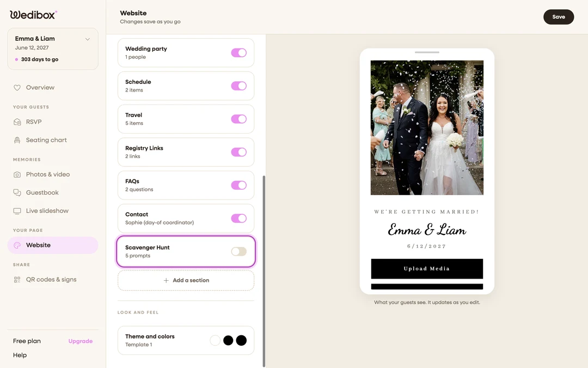Click the '303 days to go' text
This screenshot has height=368, width=588.
pos(40,59)
